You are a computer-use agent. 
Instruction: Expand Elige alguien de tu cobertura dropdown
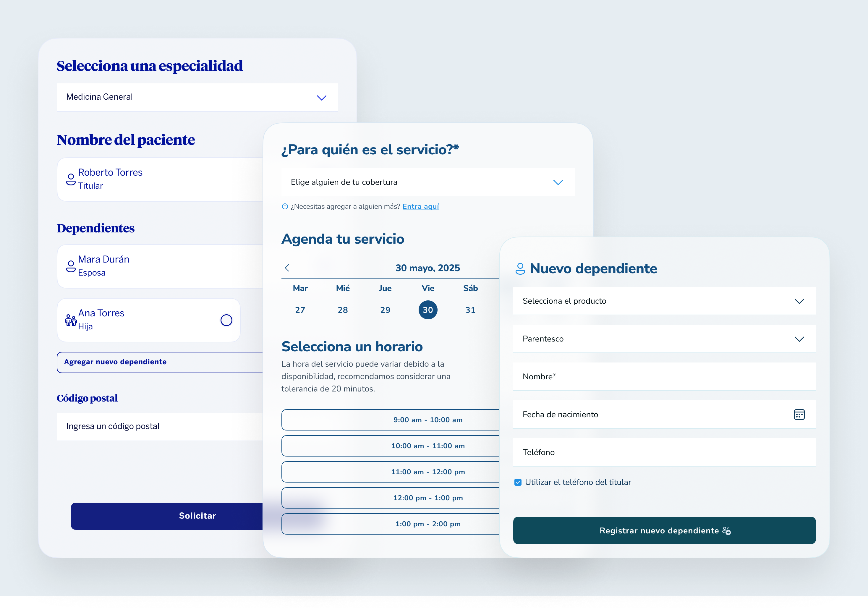click(x=428, y=182)
